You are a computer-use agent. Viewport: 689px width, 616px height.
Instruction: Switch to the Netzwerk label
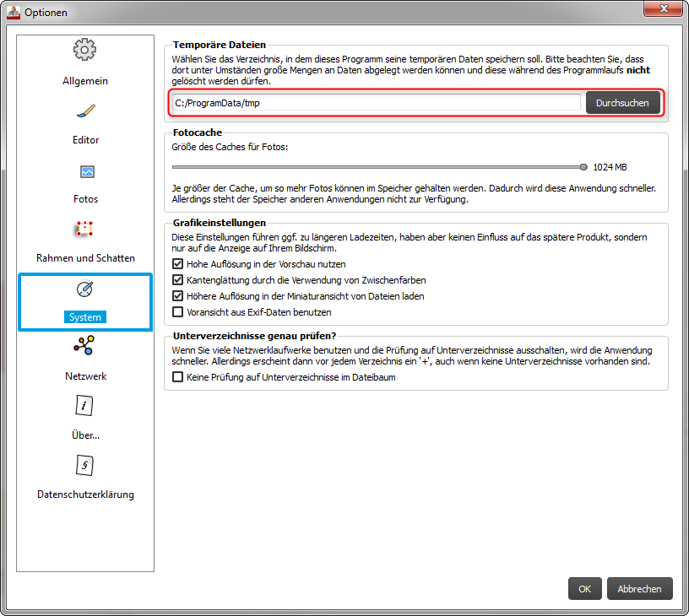(85, 376)
